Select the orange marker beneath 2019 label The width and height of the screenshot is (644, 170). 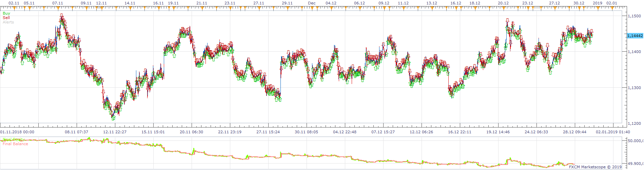(x=598, y=8)
